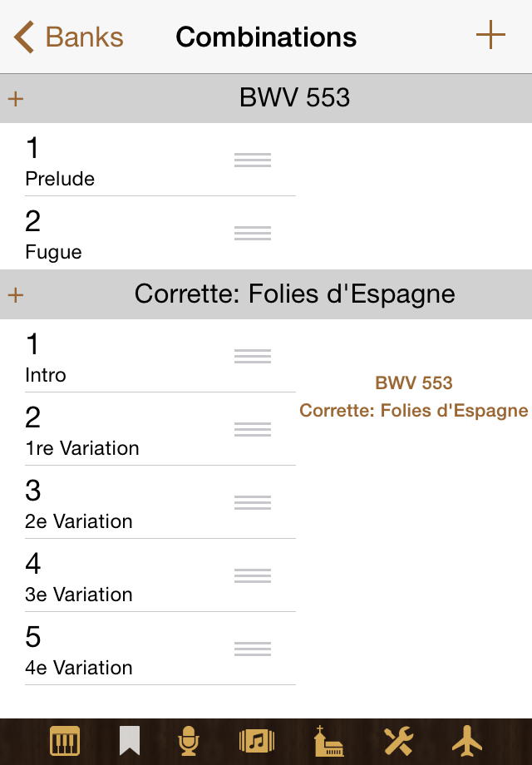Jump to Corrette: Folies d'Espagne index entry
532x765 pixels.
[414, 411]
